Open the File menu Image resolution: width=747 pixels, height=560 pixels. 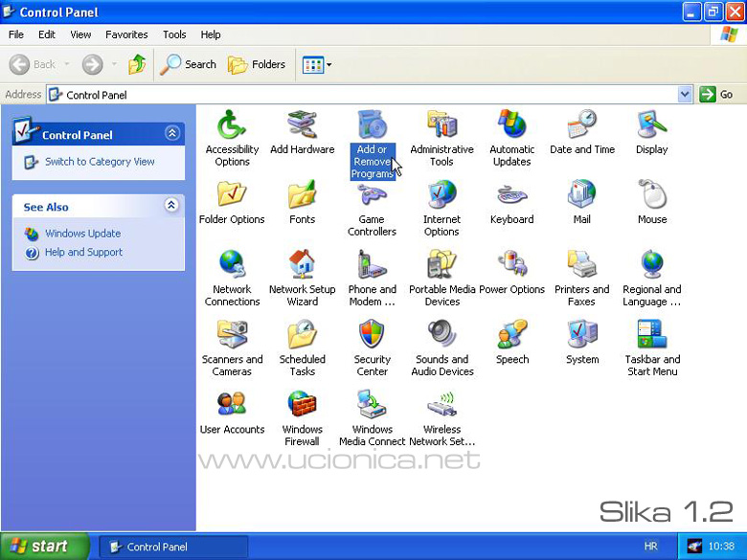(16, 34)
